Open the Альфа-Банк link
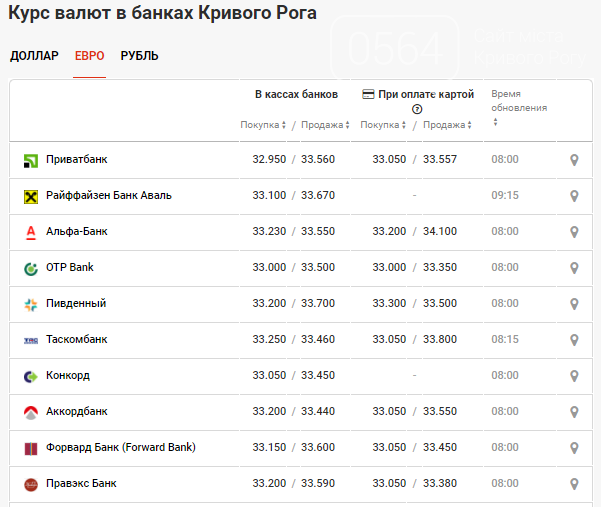Screen dimensions: 601x507 point(77,231)
